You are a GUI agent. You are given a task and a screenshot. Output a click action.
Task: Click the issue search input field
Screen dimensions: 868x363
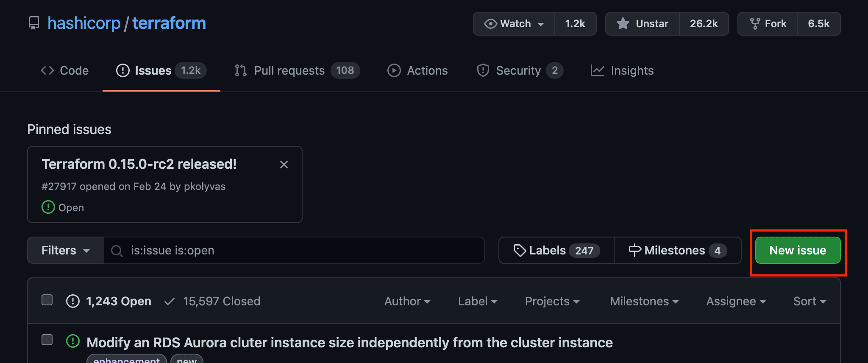click(294, 250)
